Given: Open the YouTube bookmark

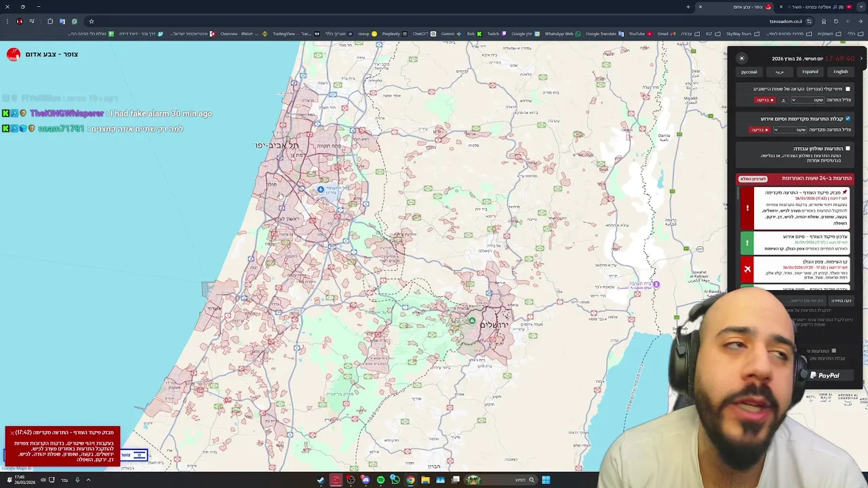Looking at the screenshot, I should coord(640,34).
